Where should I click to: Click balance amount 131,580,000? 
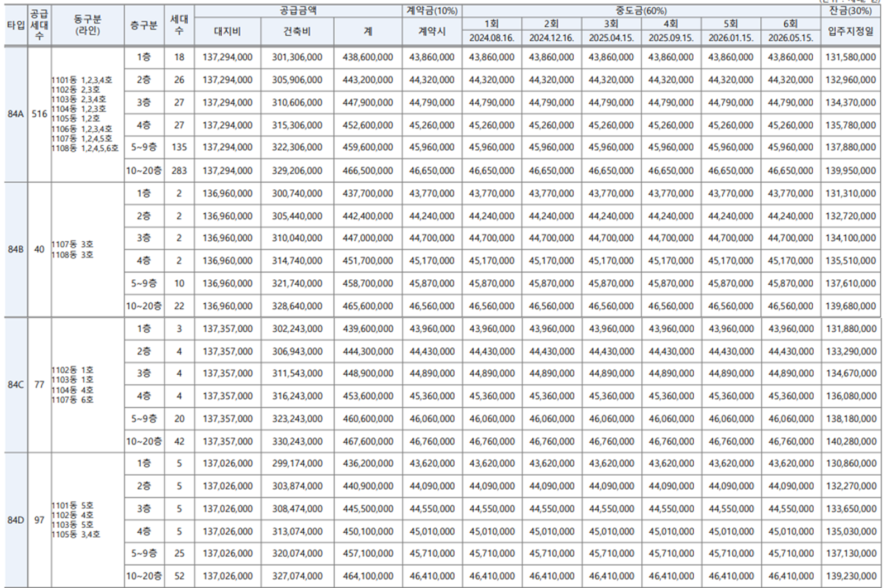[851, 58]
